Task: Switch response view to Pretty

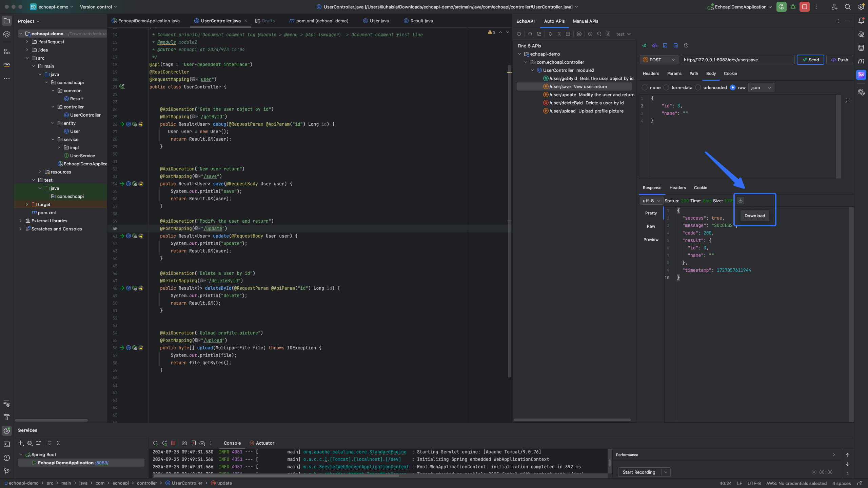Action: (651, 213)
